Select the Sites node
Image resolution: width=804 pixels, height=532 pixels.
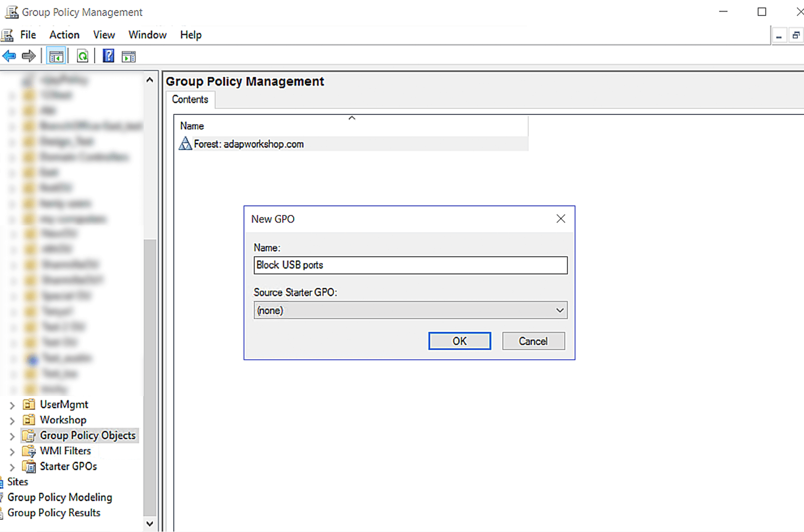click(x=18, y=482)
